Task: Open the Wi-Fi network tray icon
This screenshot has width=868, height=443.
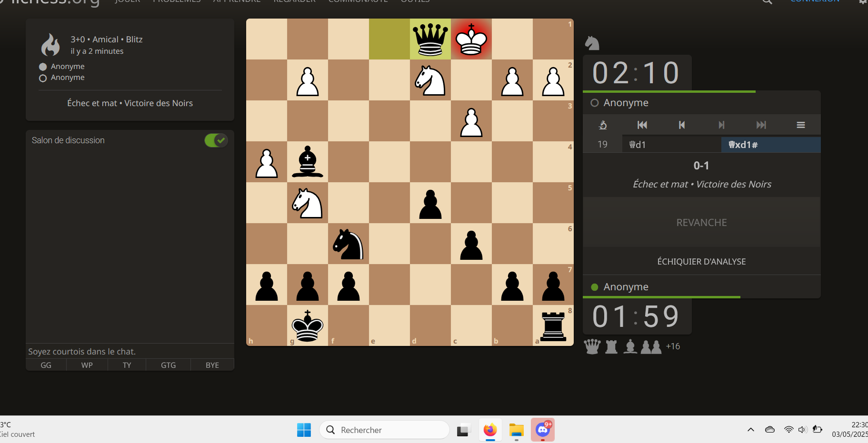Action: coord(789,430)
